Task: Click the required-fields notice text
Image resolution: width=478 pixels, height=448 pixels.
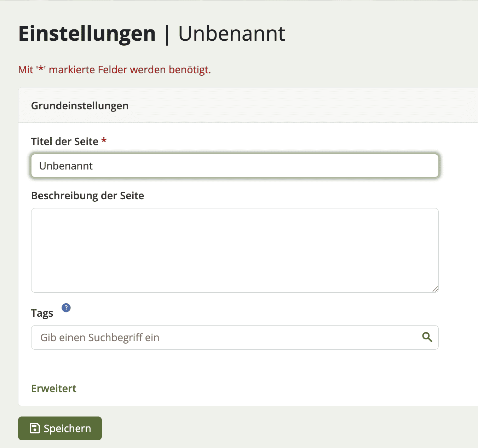Action: pos(114,70)
